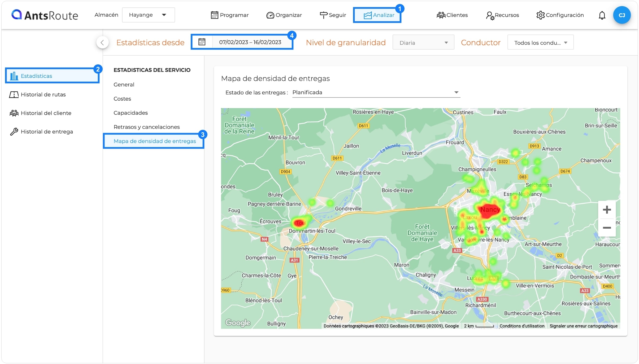Image resolution: width=639 pixels, height=364 pixels.
Task: Go to the Programar tab
Action: pyautogui.click(x=230, y=15)
